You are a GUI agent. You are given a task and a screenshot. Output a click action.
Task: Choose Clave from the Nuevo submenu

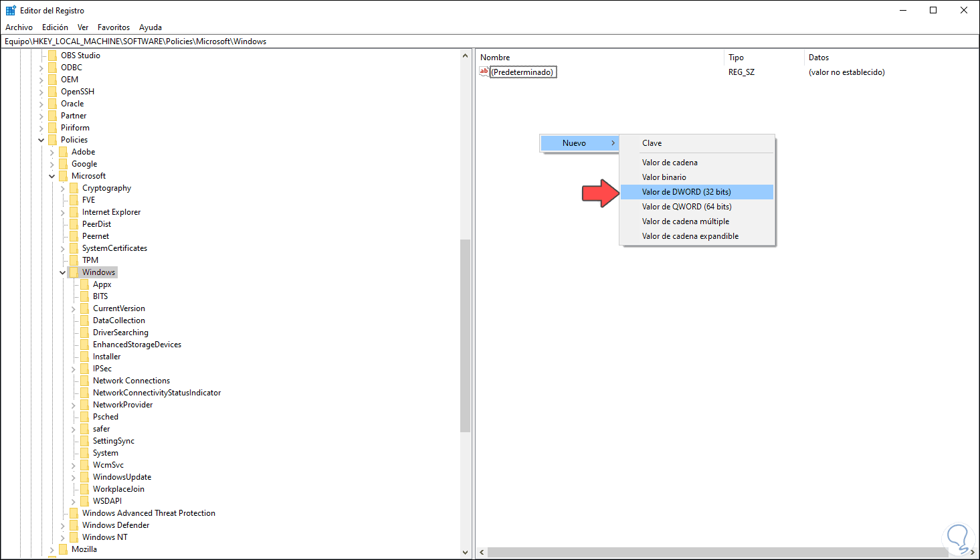697,143
